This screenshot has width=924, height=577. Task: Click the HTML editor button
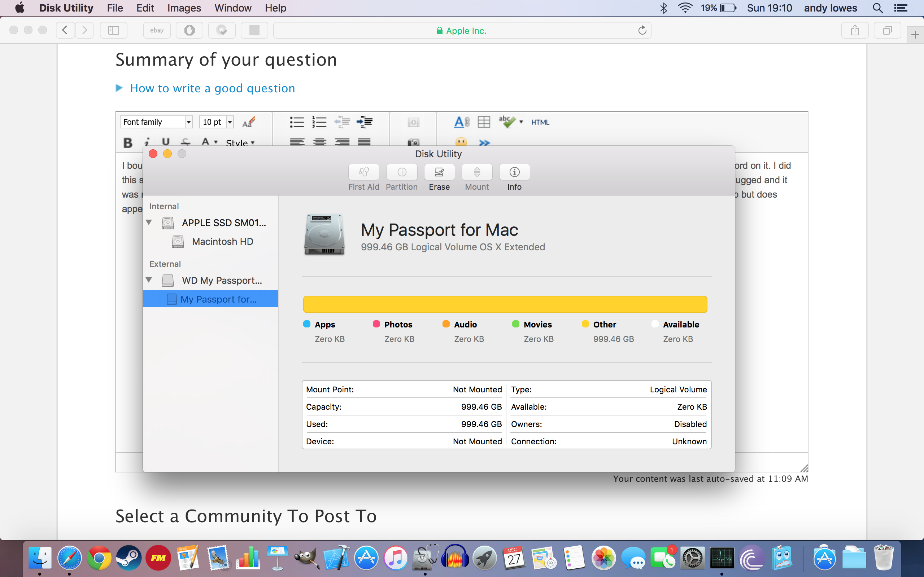(x=540, y=122)
